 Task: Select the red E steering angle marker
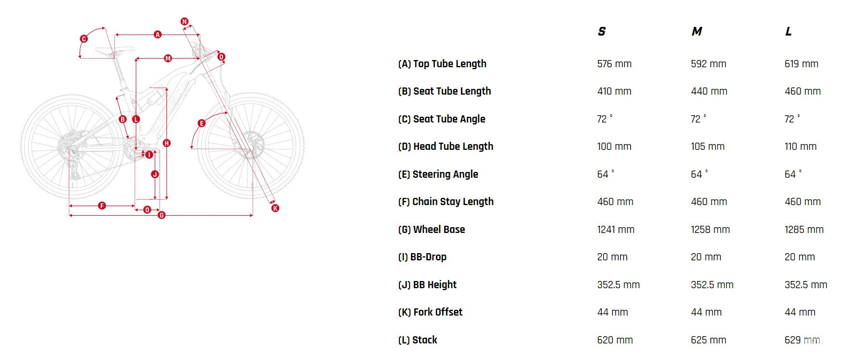coord(202,123)
